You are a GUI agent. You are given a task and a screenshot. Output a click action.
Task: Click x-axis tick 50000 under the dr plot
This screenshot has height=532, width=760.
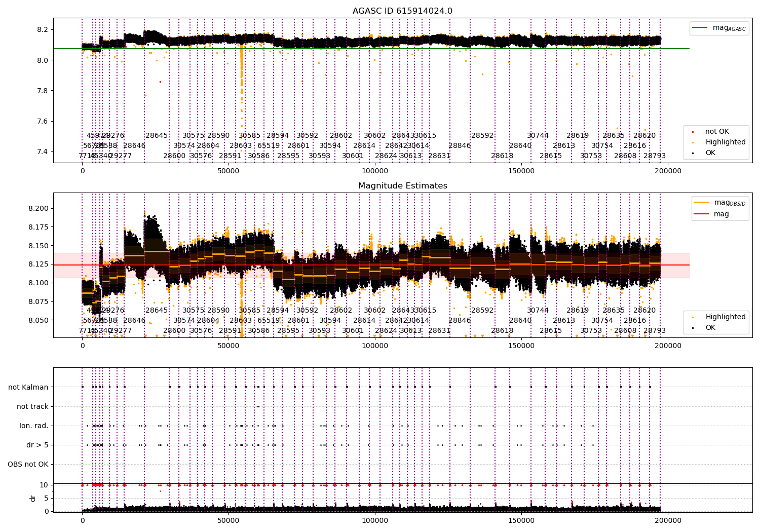tap(229, 520)
